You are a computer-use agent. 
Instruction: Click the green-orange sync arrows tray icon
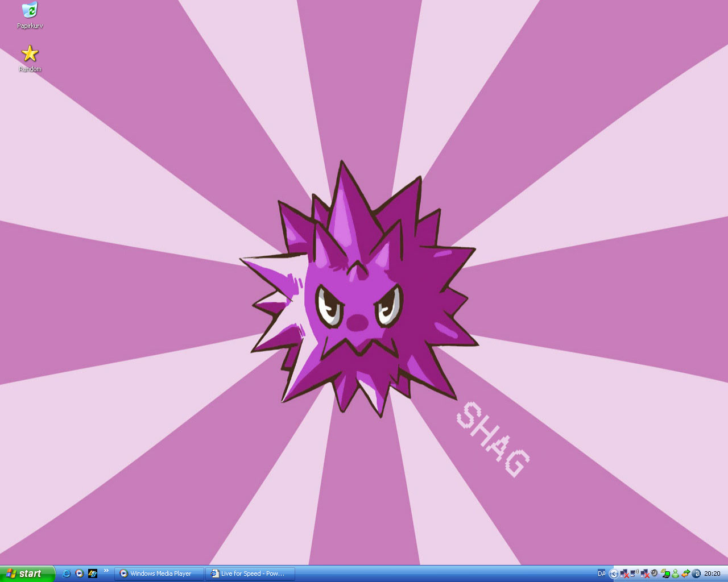pyautogui.click(x=686, y=573)
